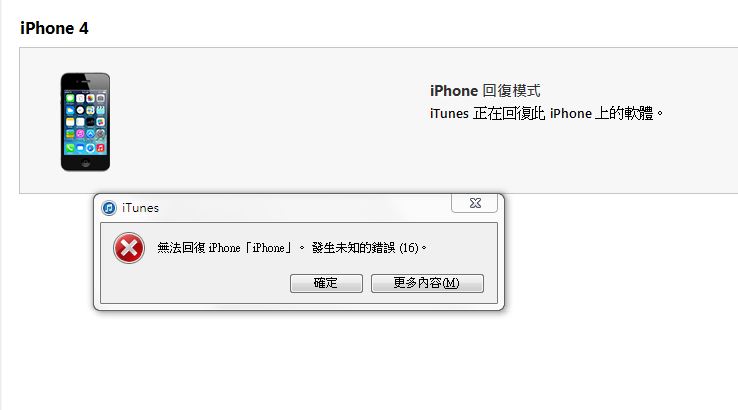Click the iTunes dialog title text

(140, 208)
